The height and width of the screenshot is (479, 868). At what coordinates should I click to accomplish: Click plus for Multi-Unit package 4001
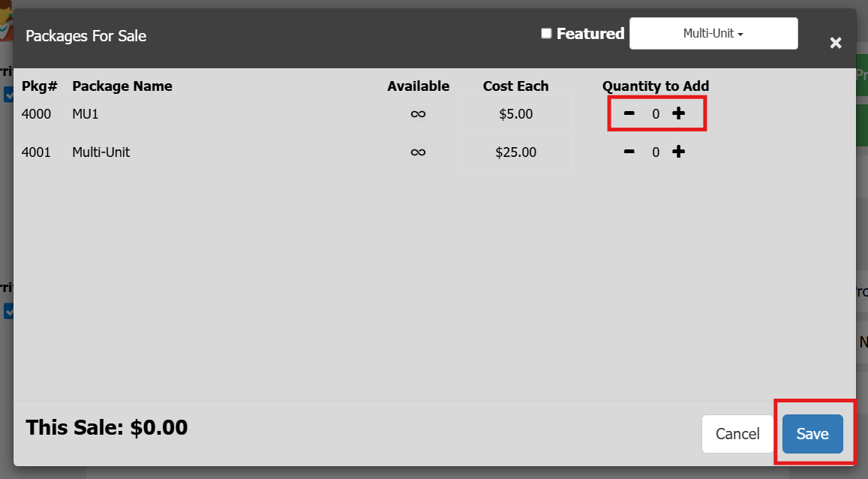pos(678,152)
